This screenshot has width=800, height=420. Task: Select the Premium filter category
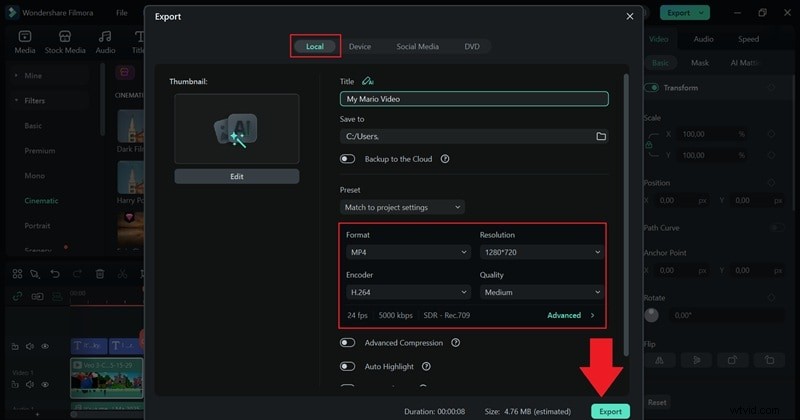pos(39,151)
